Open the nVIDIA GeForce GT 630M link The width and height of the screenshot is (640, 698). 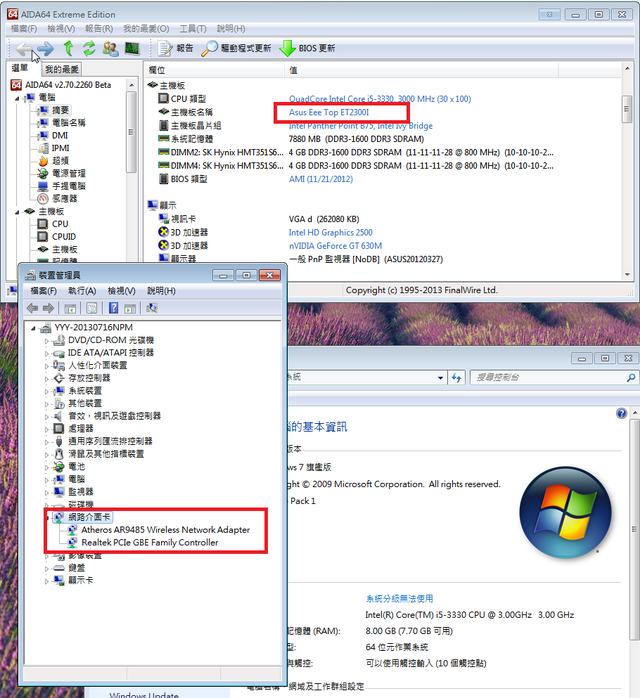pos(335,246)
